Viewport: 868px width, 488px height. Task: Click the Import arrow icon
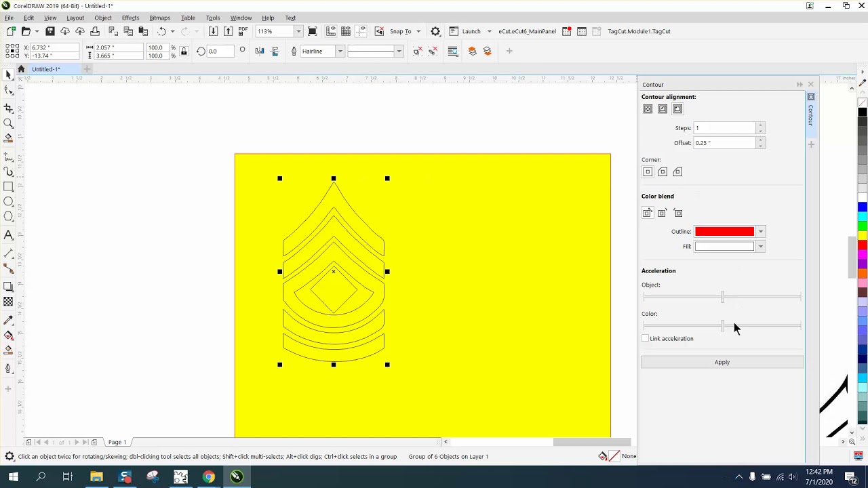coord(213,31)
